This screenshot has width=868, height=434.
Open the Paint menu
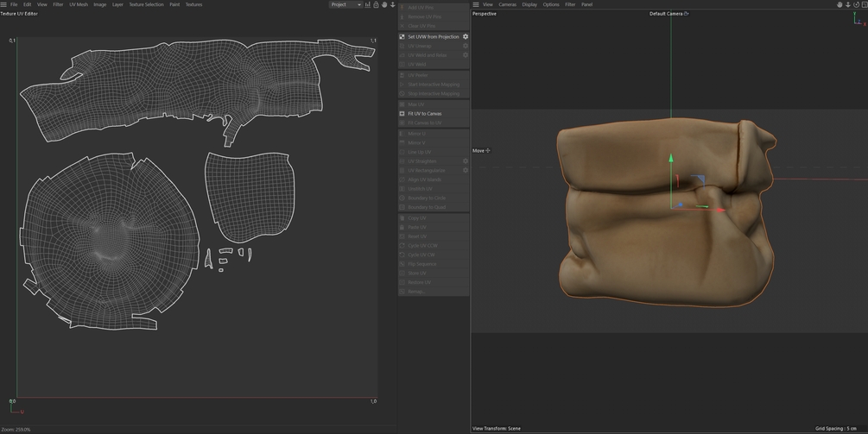point(174,4)
